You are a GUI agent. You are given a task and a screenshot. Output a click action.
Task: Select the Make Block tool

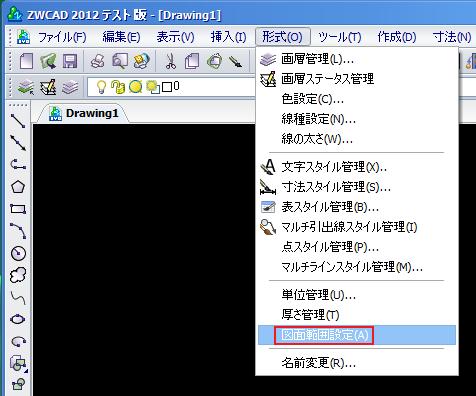coord(18,384)
